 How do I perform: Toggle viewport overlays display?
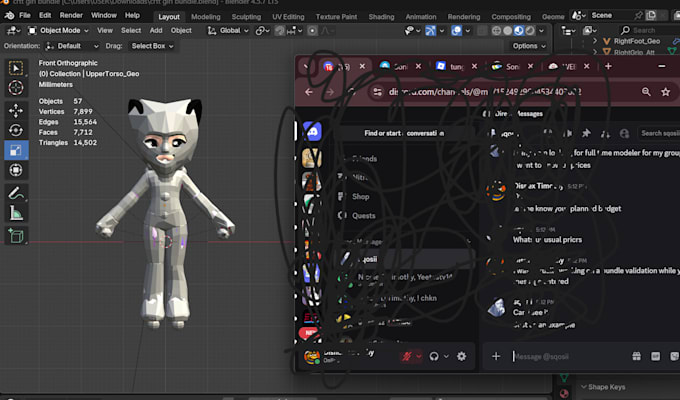[456, 30]
